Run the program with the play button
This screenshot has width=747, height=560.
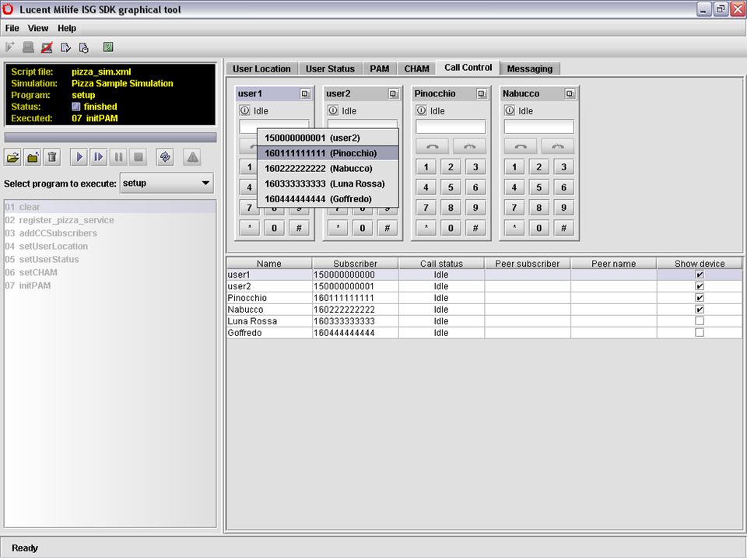point(79,157)
